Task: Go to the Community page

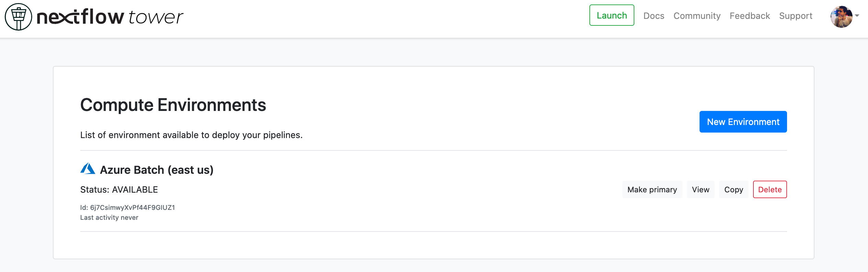Action: [x=697, y=16]
